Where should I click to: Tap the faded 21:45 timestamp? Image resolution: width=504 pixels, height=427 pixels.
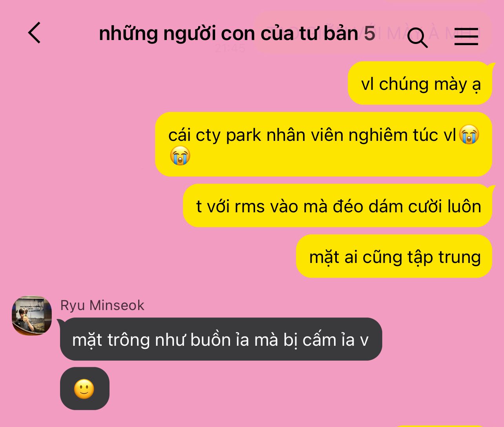pos(230,48)
